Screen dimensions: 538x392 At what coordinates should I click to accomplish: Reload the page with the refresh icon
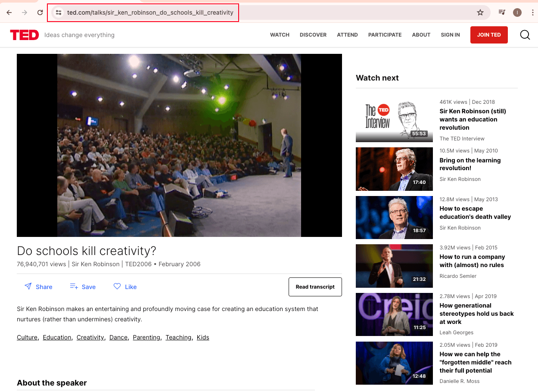(40, 12)
